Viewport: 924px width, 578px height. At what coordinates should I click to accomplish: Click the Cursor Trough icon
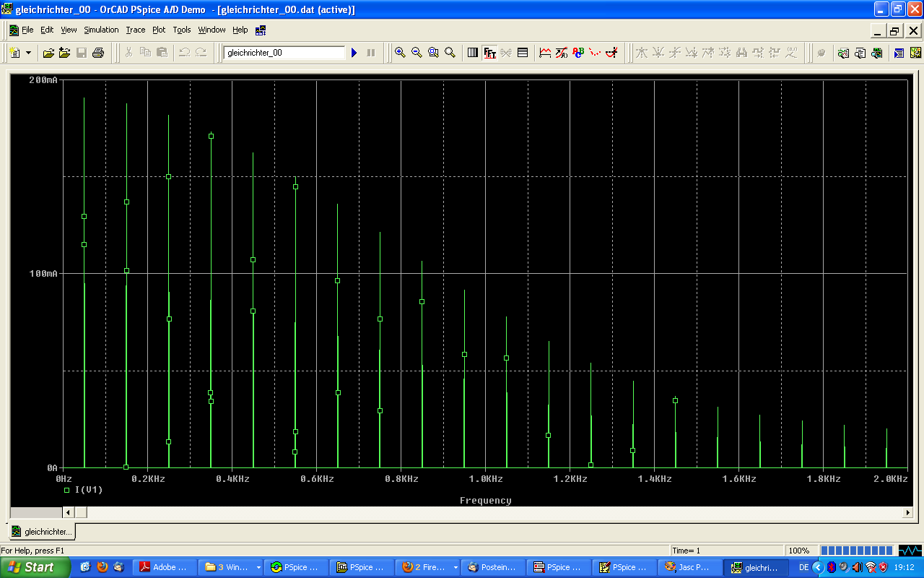click(658, 53)
